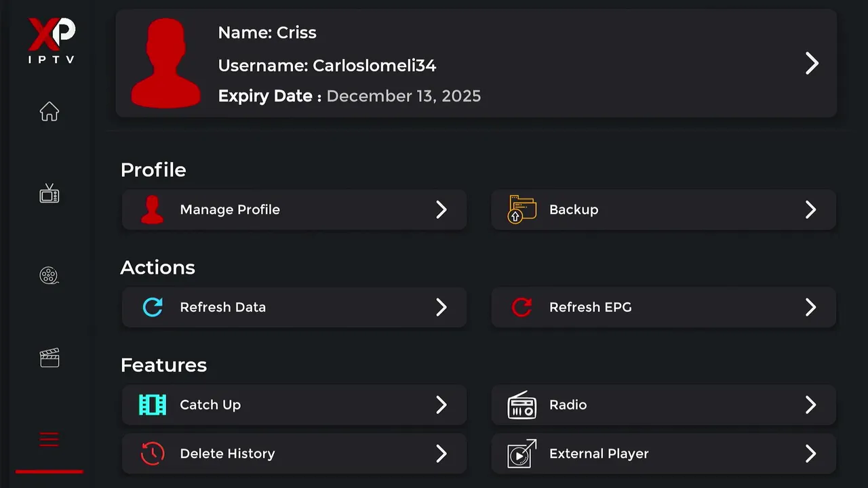The width and height of the screenshot is (868, 488).
Task: Click the red profile avatar picture
Action: pos(165,63)
